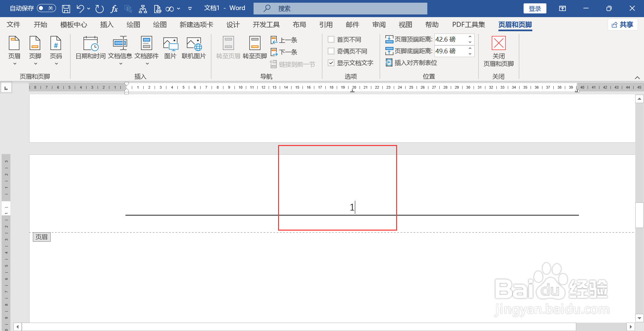Image resolution: width=644 pixels, height=331 pixels.
Task: Insert Online Pictures (联机图片)
Action: tap(194, 48)
